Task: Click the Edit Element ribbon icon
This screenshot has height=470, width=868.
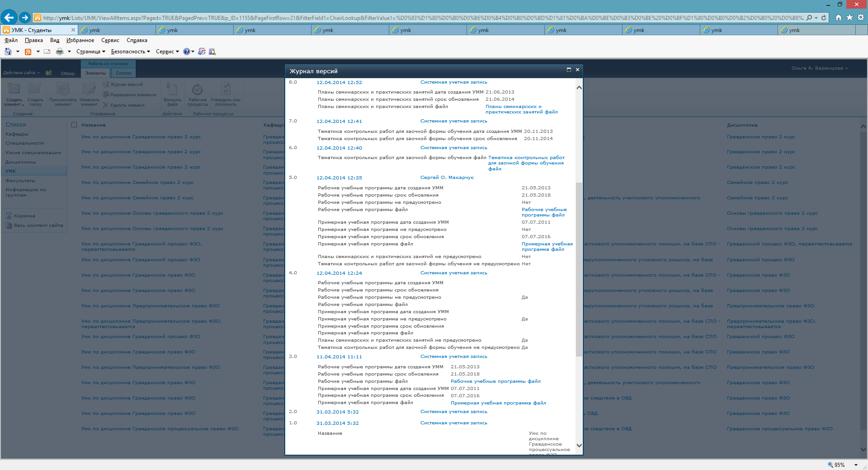Action: 89,89
